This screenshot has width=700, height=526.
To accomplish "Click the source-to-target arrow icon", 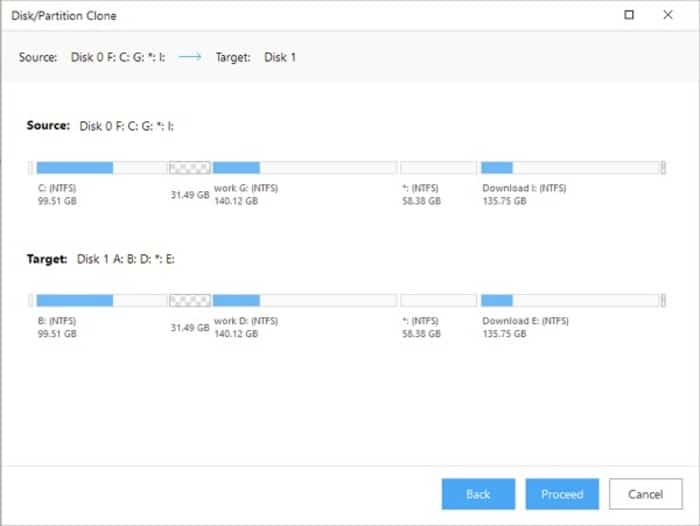I will pyautogui.click(x=190, y=57).
